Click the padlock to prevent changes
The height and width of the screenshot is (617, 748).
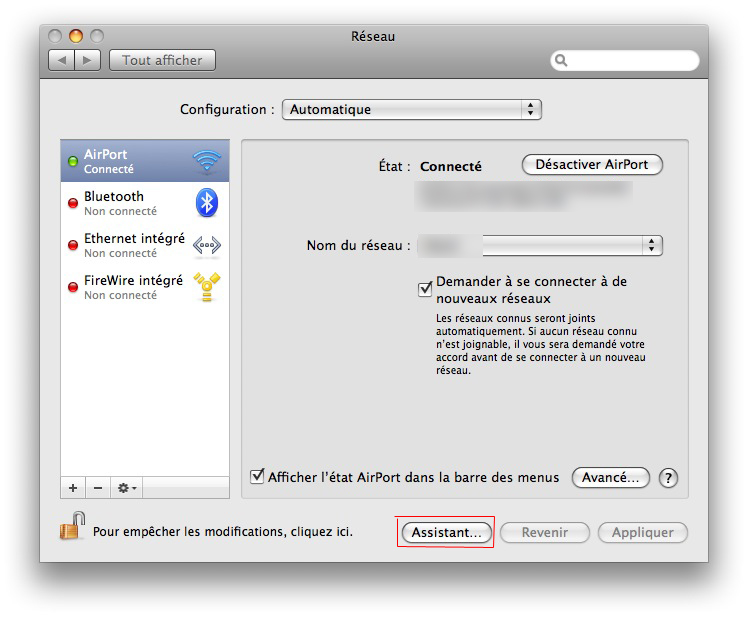click(x=73, y=526)
